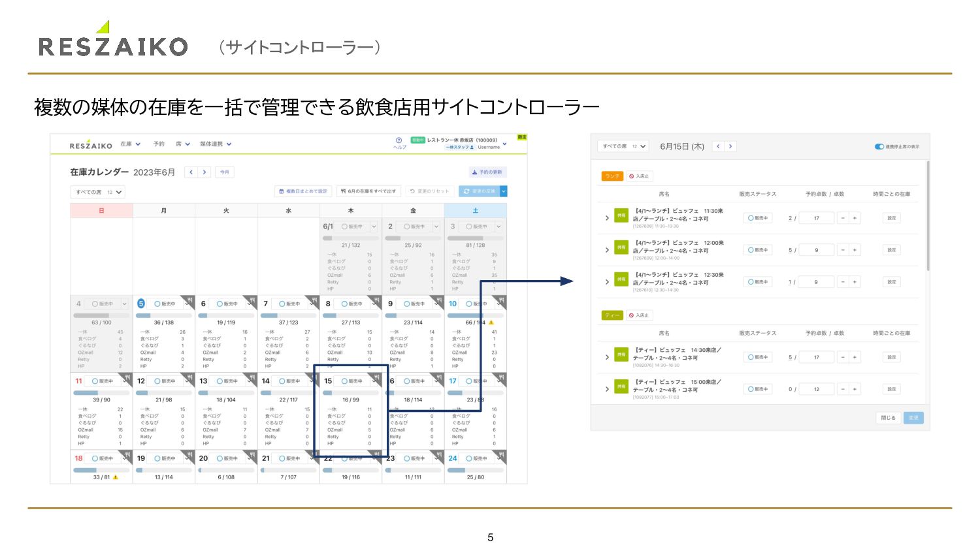The width and height of the screenshot is (980, 551).
Task: Click the fork-knife corner icon on June 20
Action: click(x=252, y=455)
